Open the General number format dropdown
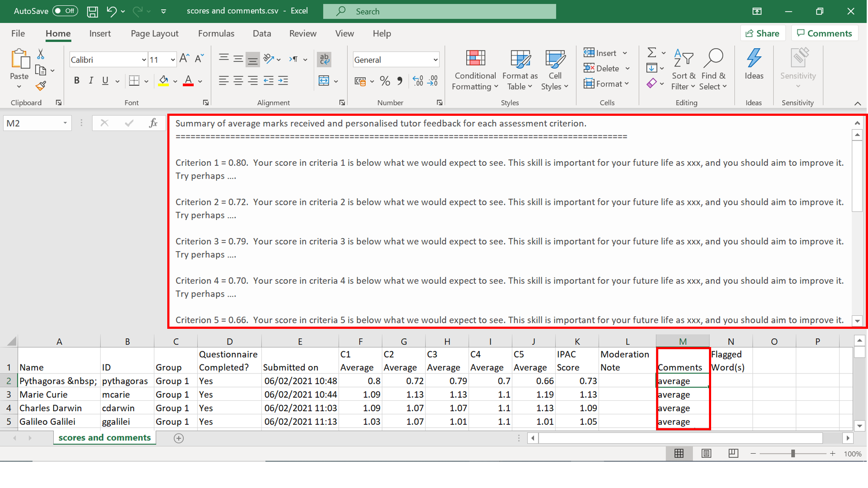Image resolution: width=868 pixels, height=488 pixels. click(436, 60)
